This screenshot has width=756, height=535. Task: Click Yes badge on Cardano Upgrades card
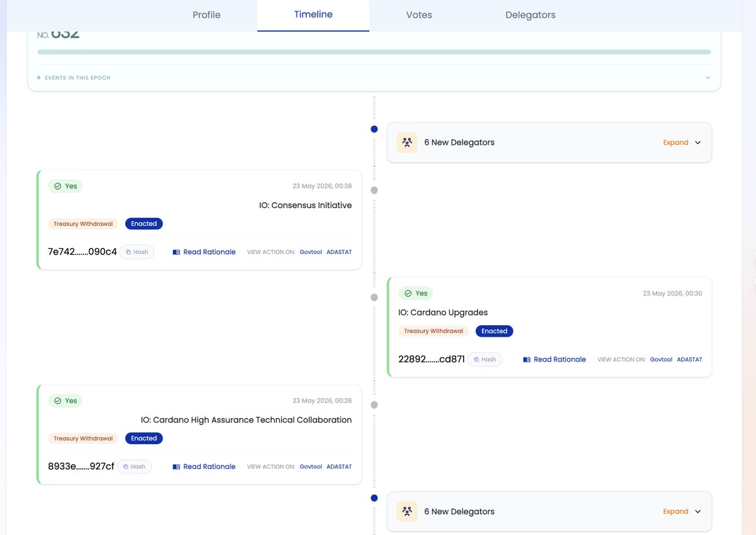click(x=416, y=293)
